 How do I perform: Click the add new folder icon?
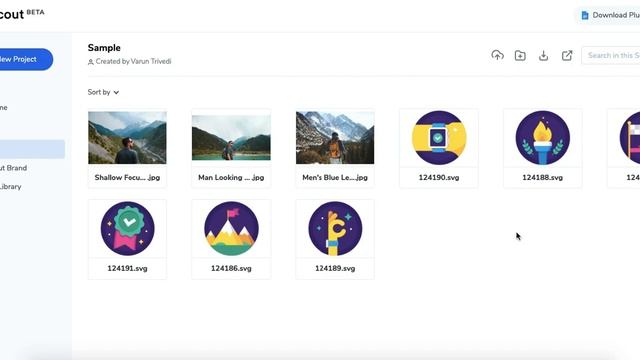click(520, 56)
